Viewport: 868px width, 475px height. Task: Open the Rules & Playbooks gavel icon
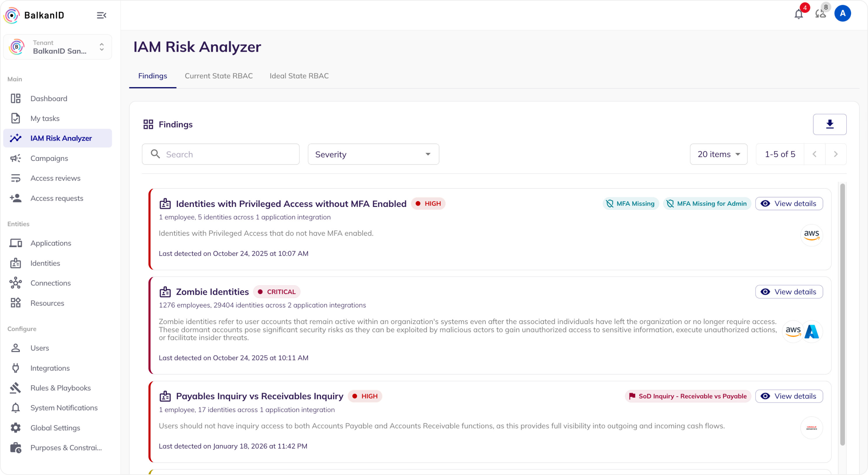click(16, 388)
